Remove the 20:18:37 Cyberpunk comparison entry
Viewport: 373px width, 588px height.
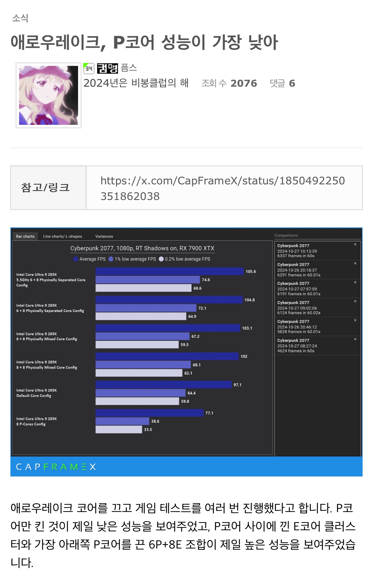(x=355, y=263)
